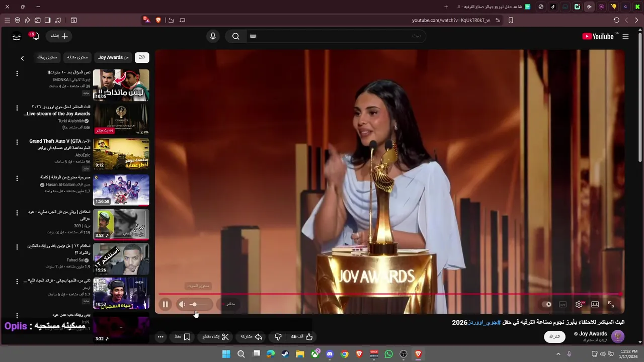Open the hashtag link in video title
Viewport: 644px width, 362px height.
click(x=485, y=322)
